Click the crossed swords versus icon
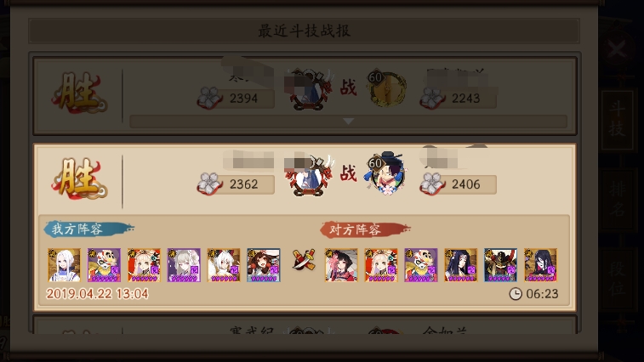The height and width of the screenshot is (362, 644). tap(304, 259)
